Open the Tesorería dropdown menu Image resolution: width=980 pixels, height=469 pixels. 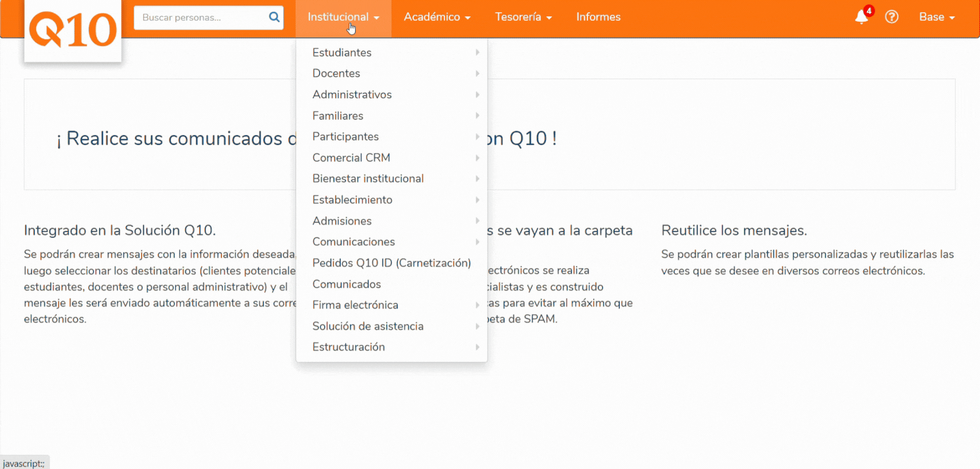click(x=523, y=17)
